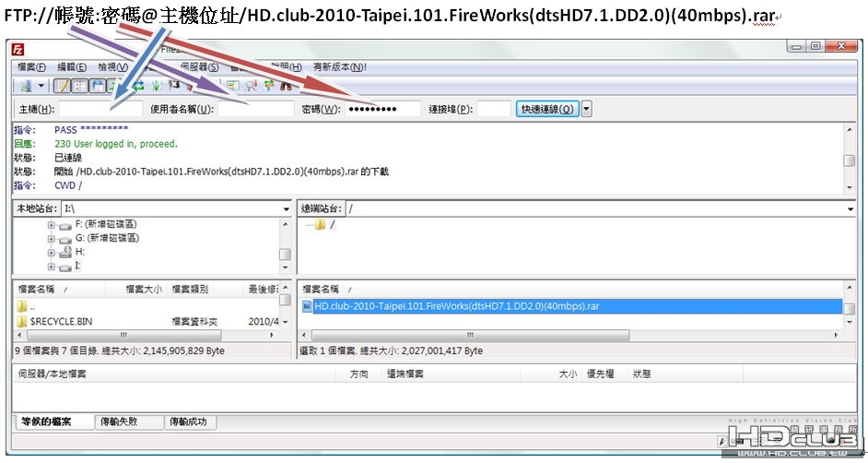The image size is (868, 463).
Task: Open the 編輯(E) menu
Action: pos(72,67)
